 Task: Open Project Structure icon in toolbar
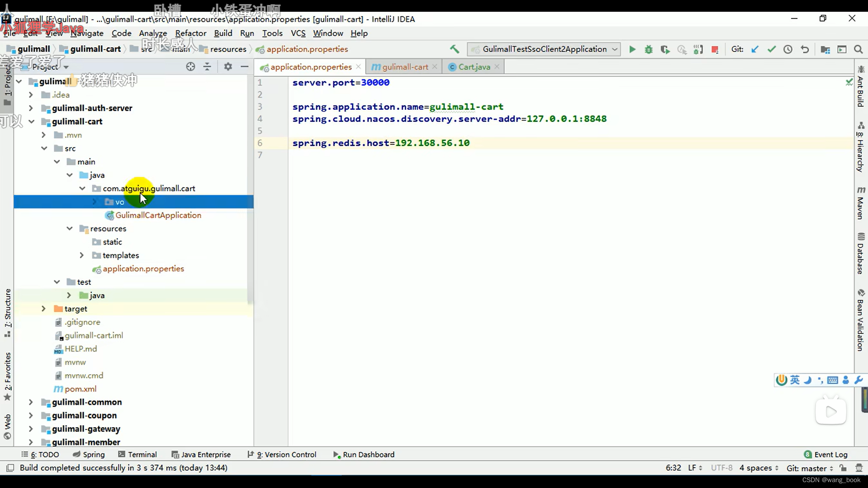[x=826, y=49]
